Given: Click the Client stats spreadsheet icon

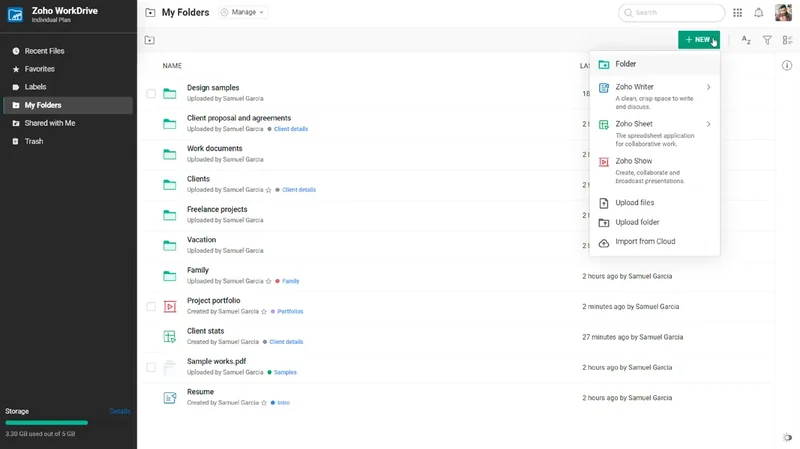Looking at the screenshot, I should tap(169, 337).
